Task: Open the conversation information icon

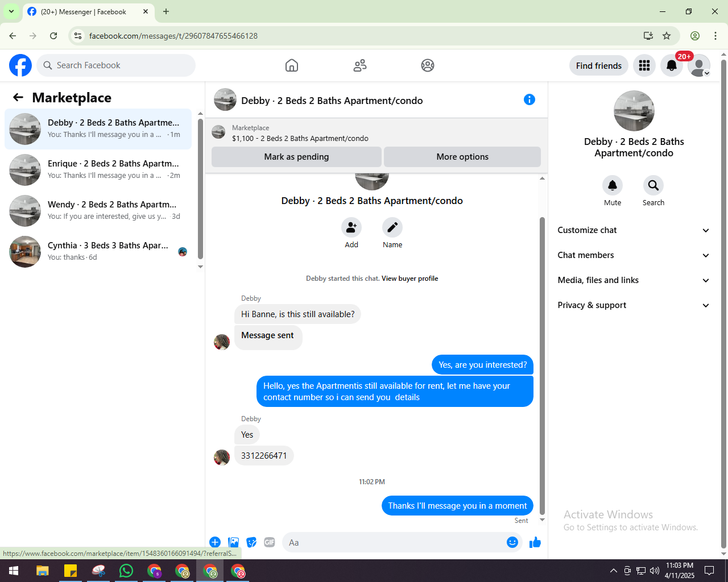Action: 530,100
